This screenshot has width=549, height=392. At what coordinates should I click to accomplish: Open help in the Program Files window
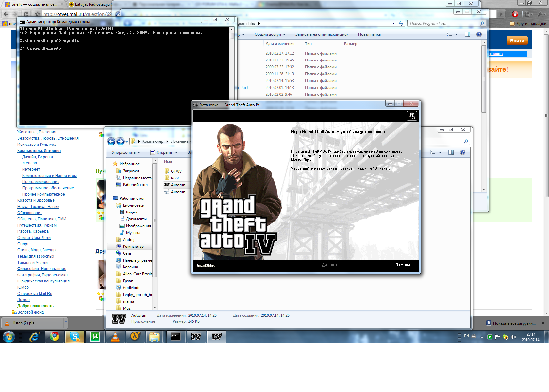point(479,34)
